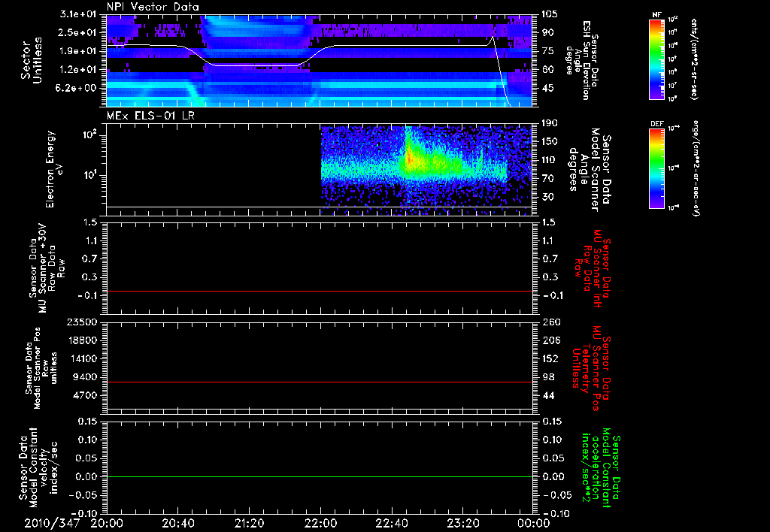
Task: Click the "Model Scanner Pos Raw" axis title
Action: point(41,368)
